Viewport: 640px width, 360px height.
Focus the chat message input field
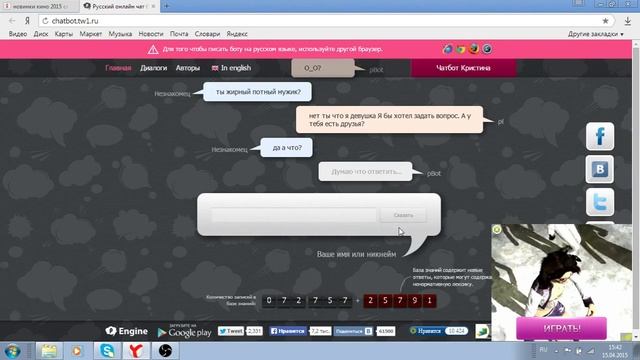(293, 215)
